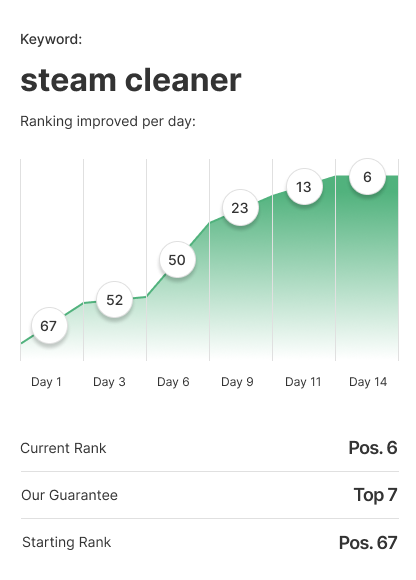Viewport: 416px width, 580px height.
Task: Select the Day 11 axis label
Action: click(x=303, y=381)
